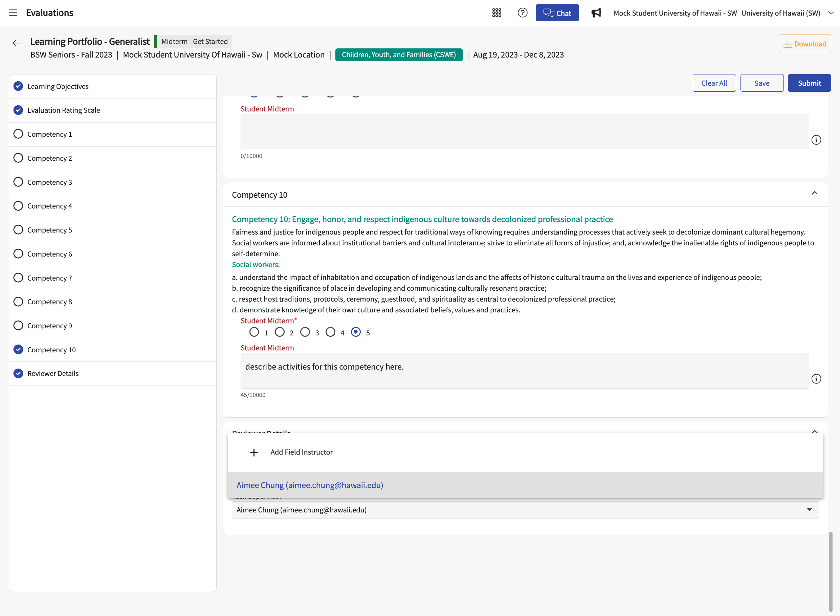Open the help question mark icon
The height and width of the screenshot is (616, 840).
point(522,13)
